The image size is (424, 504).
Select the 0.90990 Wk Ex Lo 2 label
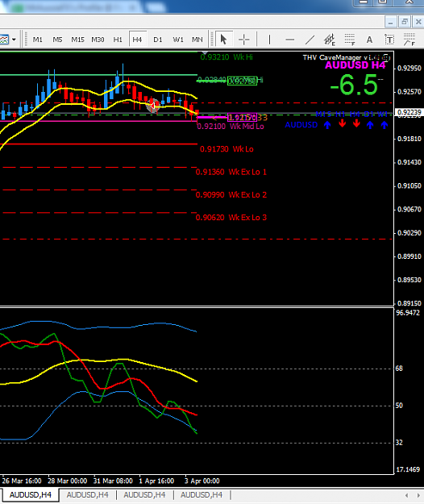(231, 195)
